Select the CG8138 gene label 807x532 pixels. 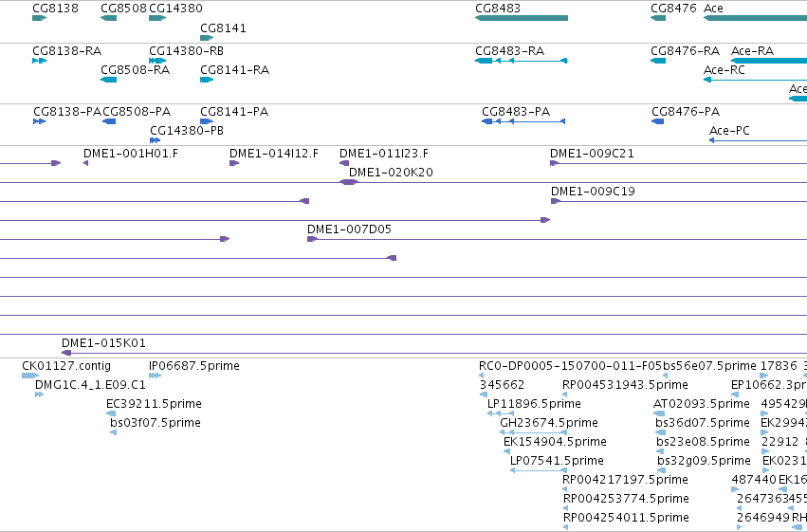click(x=55, y=9)
